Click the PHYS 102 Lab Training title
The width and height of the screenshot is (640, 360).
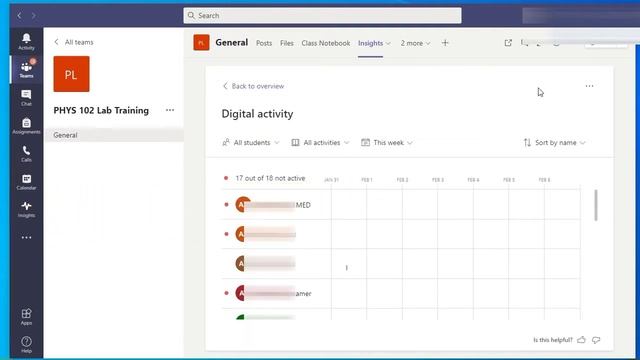pyautogui.click(x=101, y=110)
